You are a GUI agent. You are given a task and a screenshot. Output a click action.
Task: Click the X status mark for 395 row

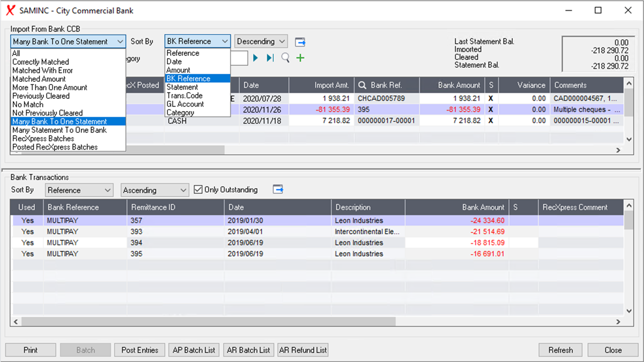click(x=490, y=110)
